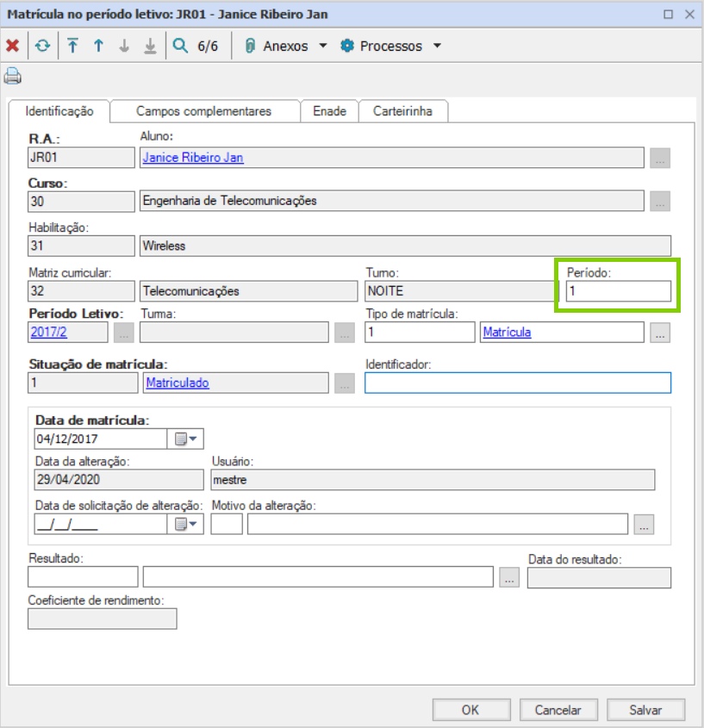Click the Motivo da alteração code field
The width and height of the screenshot is (704, 728).
[x=227, y=524]
